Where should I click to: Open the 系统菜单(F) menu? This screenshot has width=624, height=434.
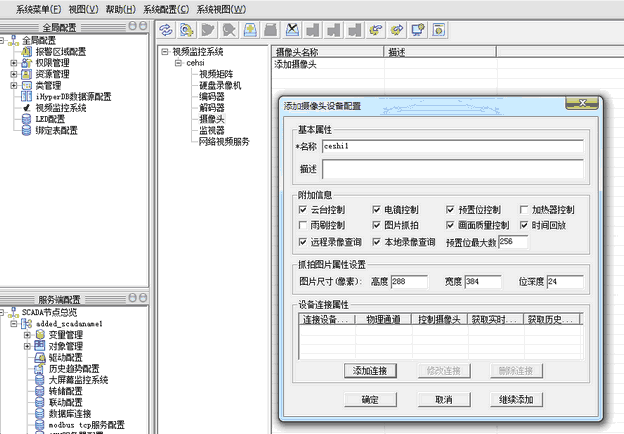pyautogui.click(x=39, y=9)
